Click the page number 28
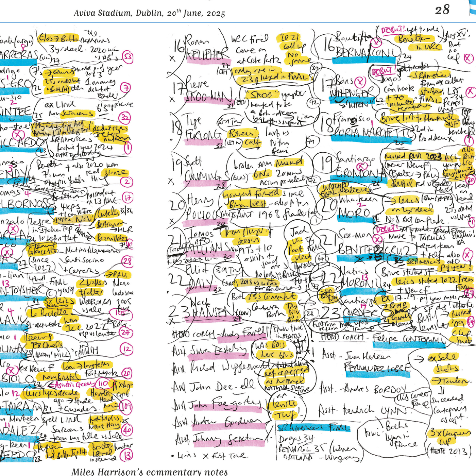Viewport: 476px width, 476px height. (x=442, y=10)
